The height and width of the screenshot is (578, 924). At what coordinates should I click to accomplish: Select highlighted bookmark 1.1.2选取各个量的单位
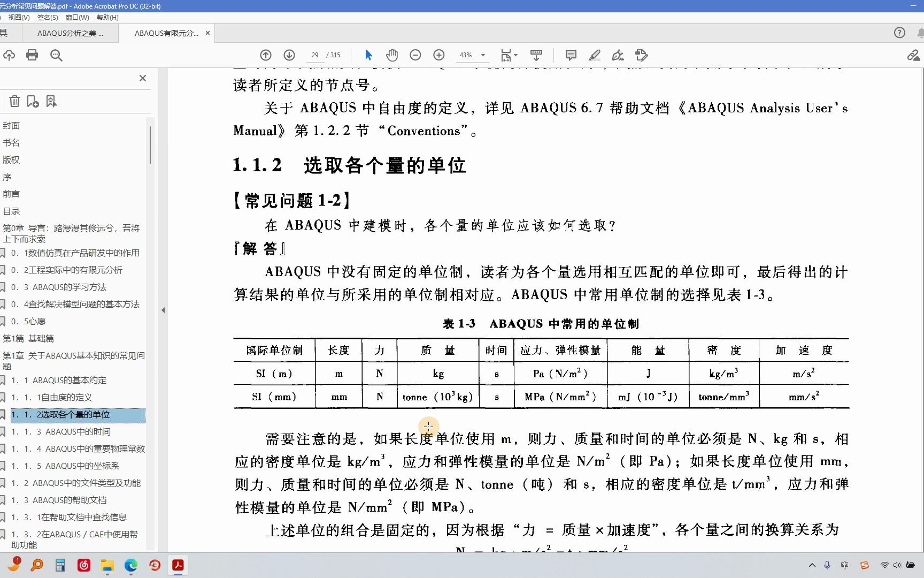point(78,415)
